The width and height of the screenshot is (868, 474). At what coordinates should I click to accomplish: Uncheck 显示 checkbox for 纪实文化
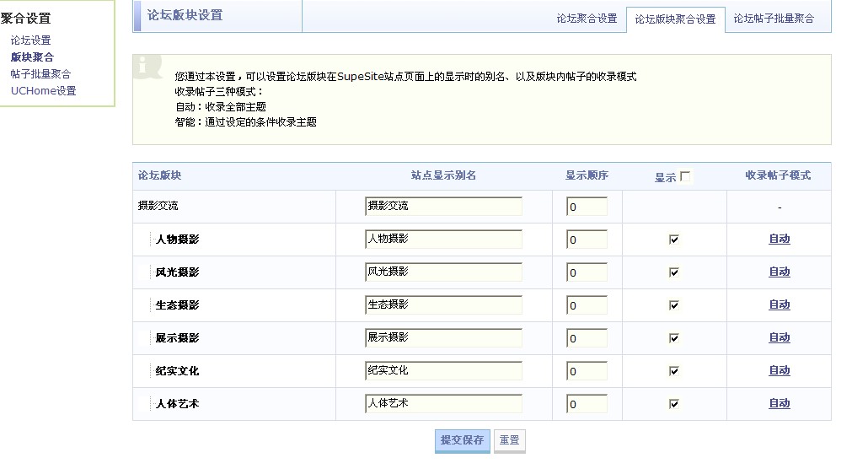pyautogui.click(x=673, y=371)
